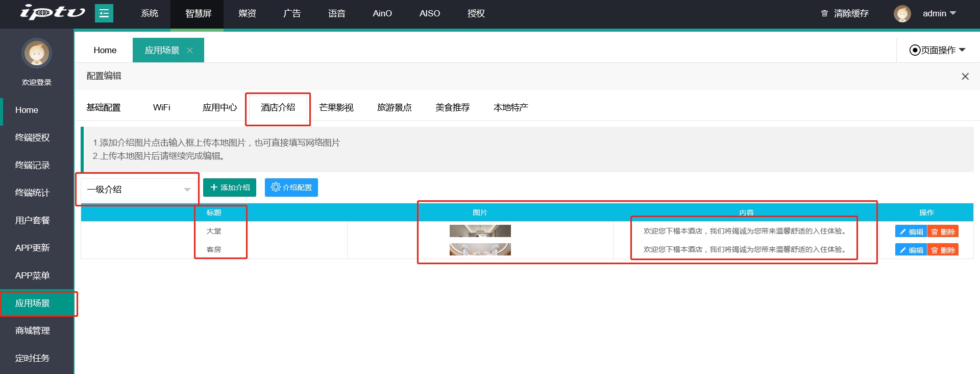The height and width of the screenshot is (374, 980).
Task: Click the trash icon for 清除缓存
Action: click(824, 13)
